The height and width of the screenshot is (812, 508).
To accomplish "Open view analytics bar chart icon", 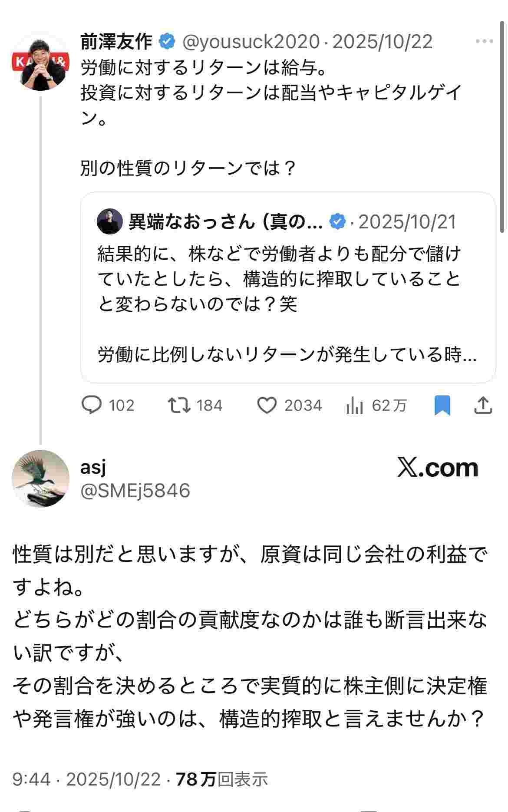I will (x=355, y=406).
